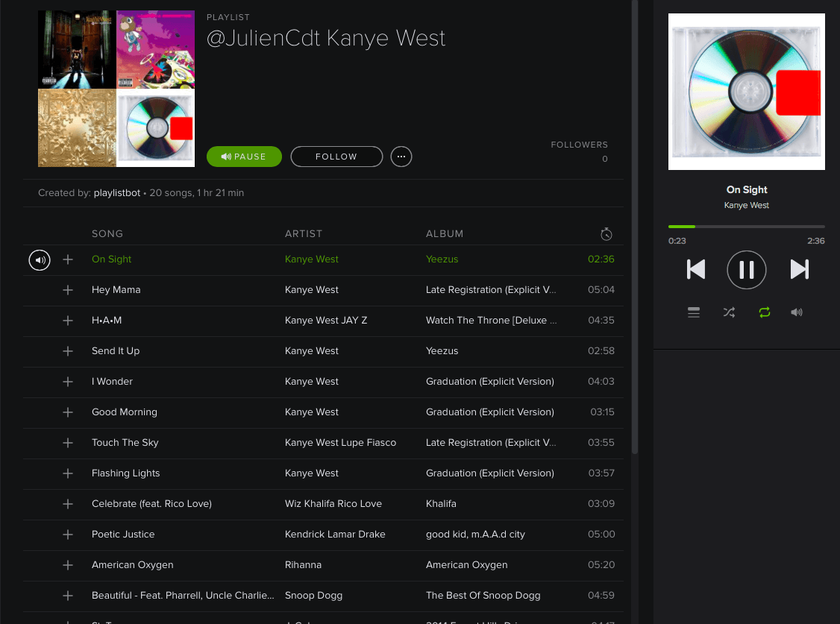Viewport: 840px width, 624px height.
Task: Toggle repeat mode
Action: pyautogui.click(x=765, y=312)
